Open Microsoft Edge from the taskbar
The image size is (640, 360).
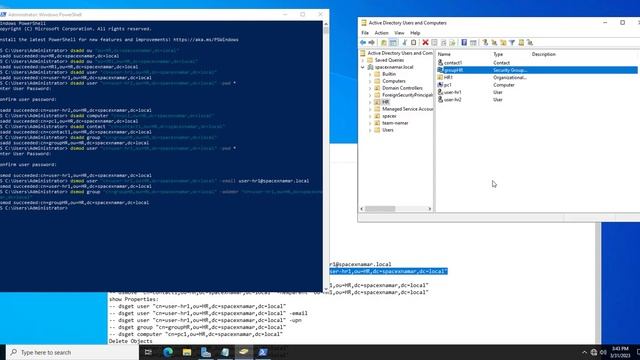point(168,352)
